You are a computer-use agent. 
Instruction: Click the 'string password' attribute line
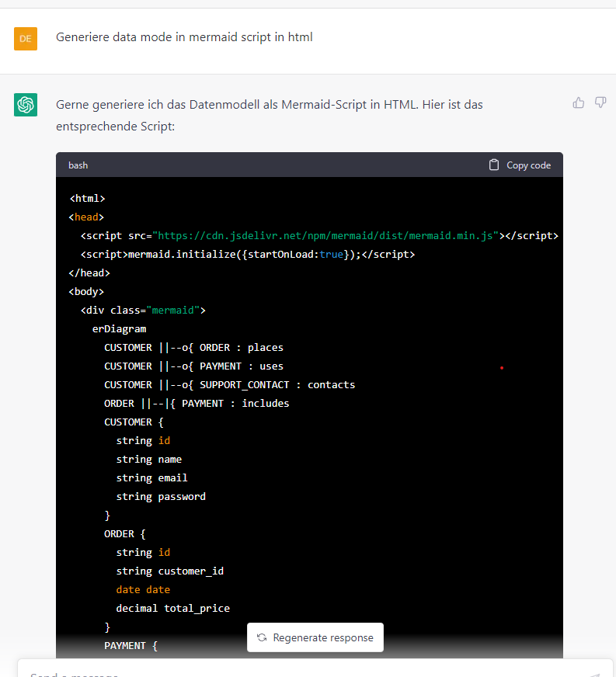click(161, 497)
